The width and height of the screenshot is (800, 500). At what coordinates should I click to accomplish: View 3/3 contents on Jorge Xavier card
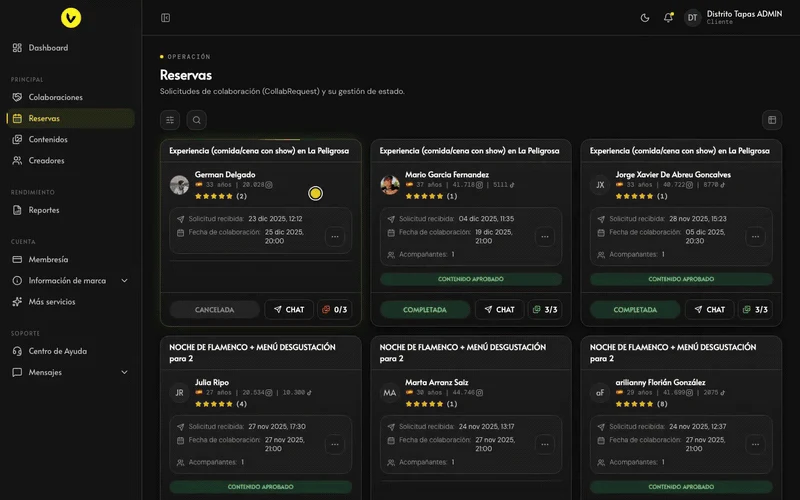[x=755, y=310]
